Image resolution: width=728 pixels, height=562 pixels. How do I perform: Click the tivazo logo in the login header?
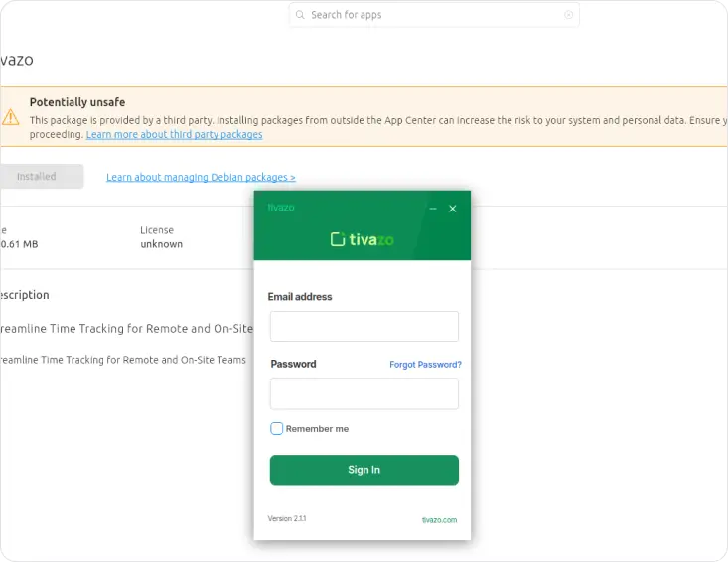[x=363, y=239]
